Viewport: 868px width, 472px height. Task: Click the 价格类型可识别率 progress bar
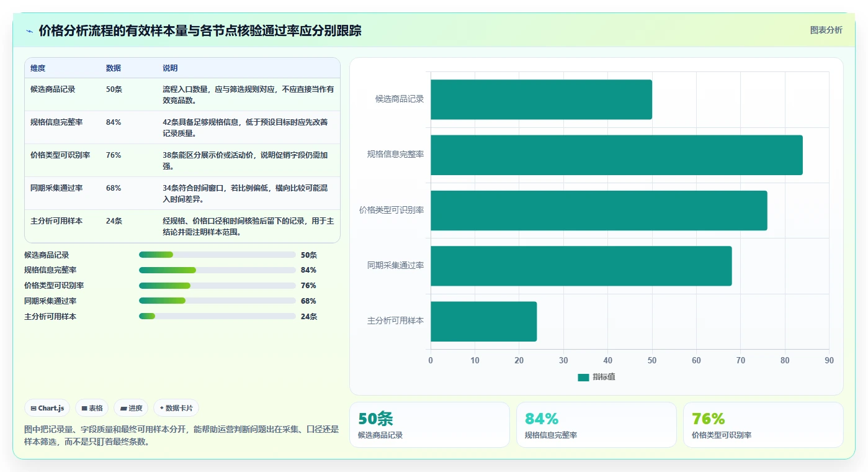coord(217,286)
